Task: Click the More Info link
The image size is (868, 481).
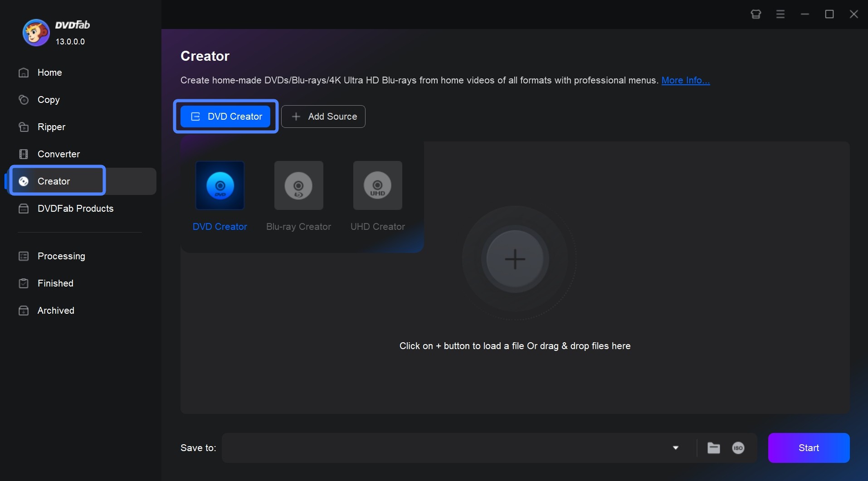Action: click(685, 80)
